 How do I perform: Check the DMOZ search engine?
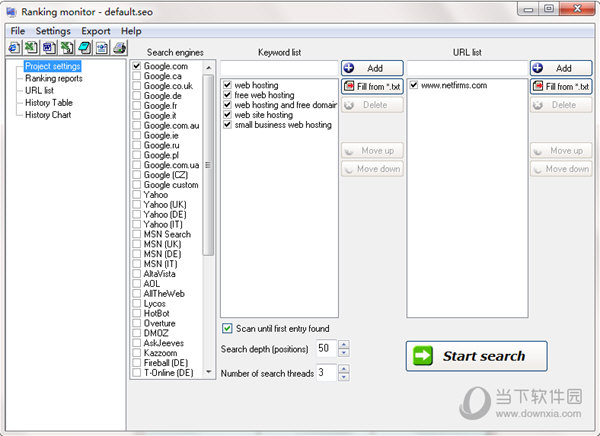coord(137,333)
